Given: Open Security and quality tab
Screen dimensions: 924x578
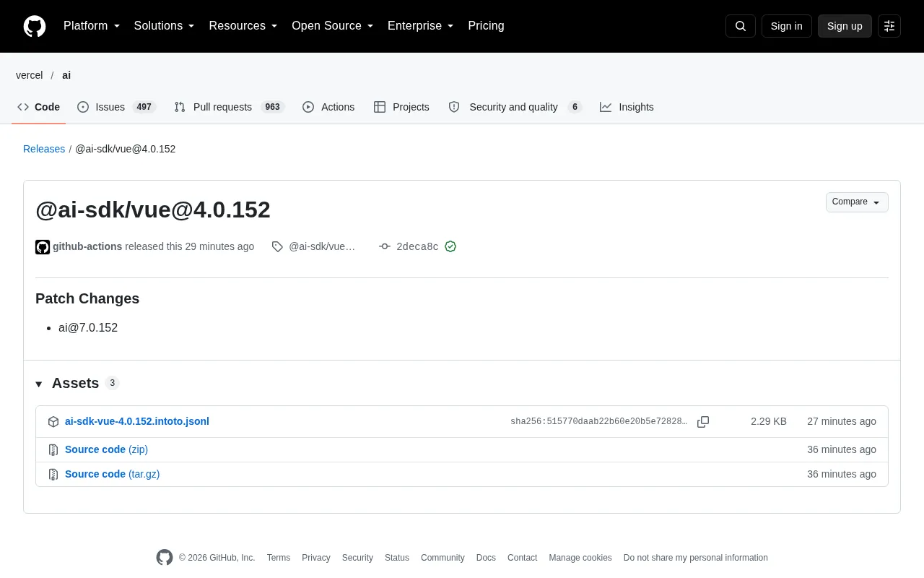Looking at the screenshot, I should (x=515, y=107).
